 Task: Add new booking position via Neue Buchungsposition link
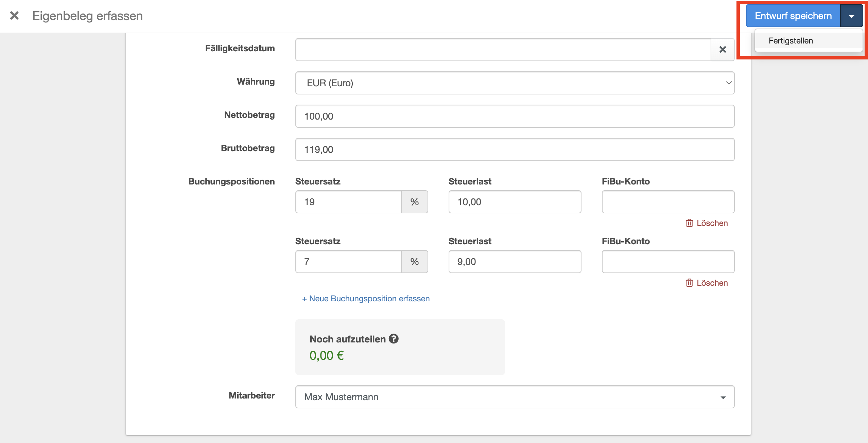tap(366, 299)
